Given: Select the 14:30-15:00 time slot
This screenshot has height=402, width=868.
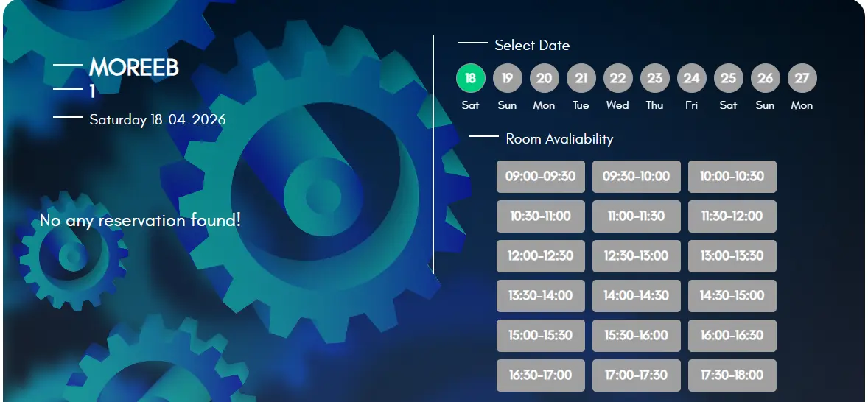Looking at the screenshot, I should point(732,296).
